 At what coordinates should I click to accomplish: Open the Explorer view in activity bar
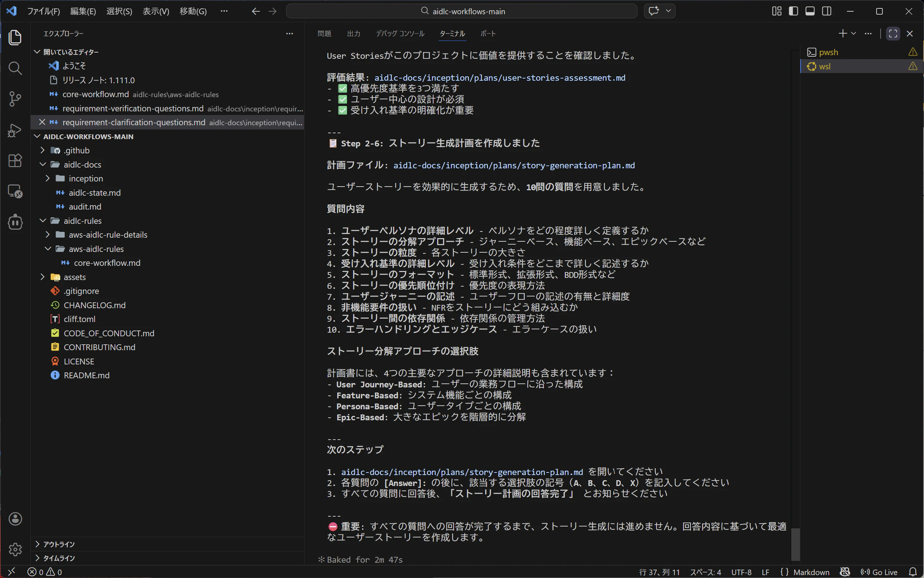[x=15, y=38]
